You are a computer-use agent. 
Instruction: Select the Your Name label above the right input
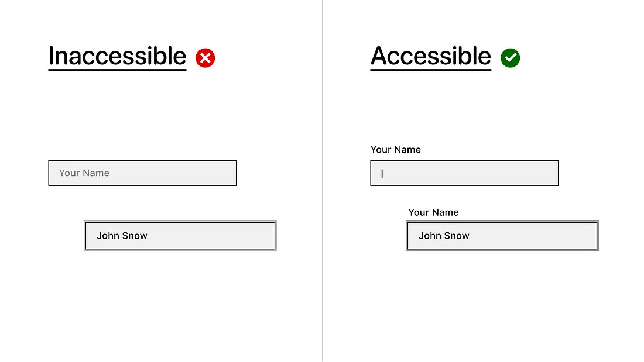pyautogui.click(x=396, y=150)
